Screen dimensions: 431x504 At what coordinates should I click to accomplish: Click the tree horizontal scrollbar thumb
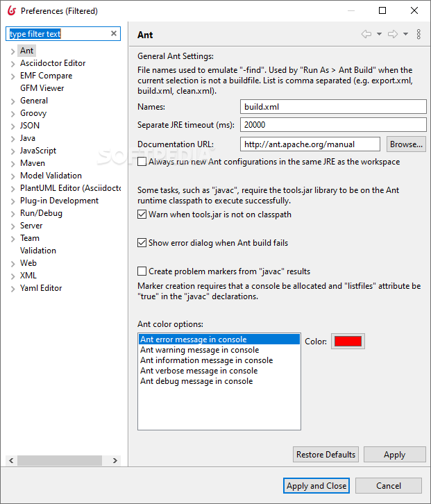tap(60, 460)
